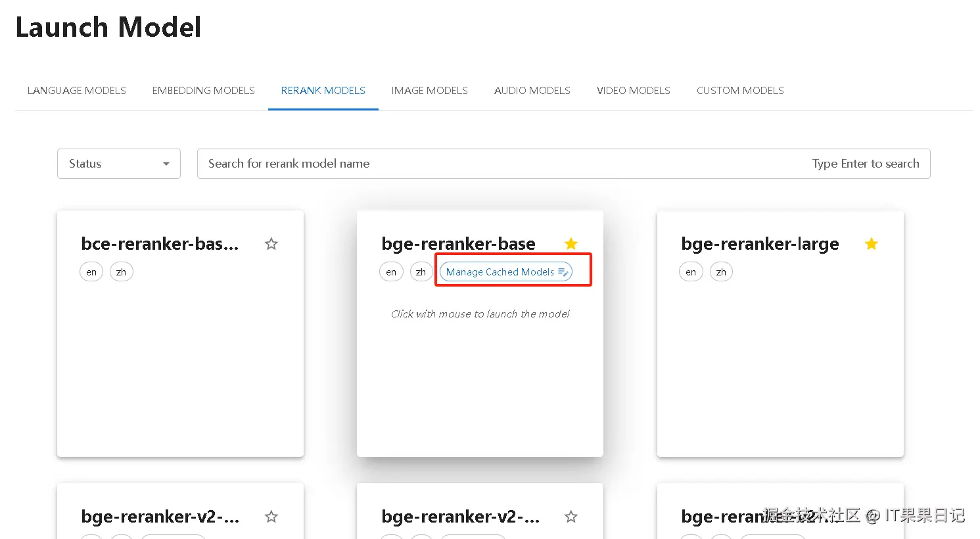This screenshot has width=980, height=539.
Task: Switch to the Language Models tab
Action: click(x=77, y=91)
